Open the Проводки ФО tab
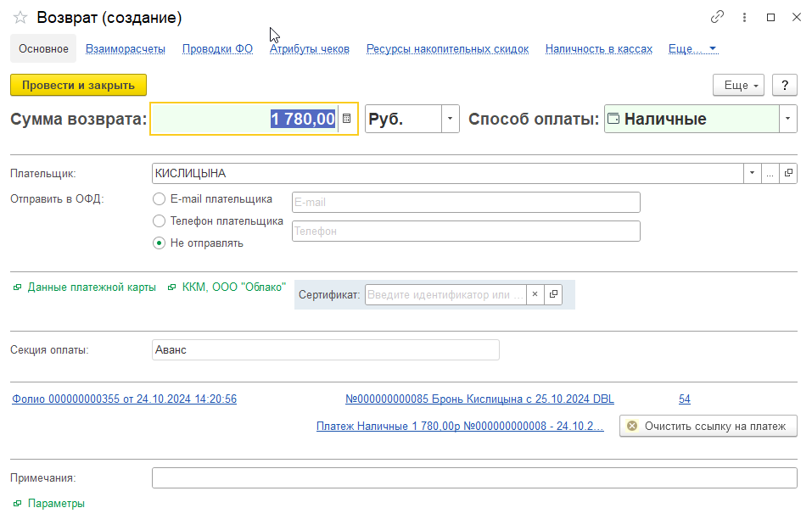812x519 pixels. 217,48
